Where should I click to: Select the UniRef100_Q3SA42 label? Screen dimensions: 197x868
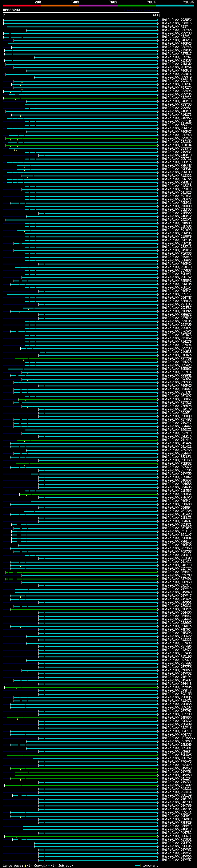click(x=176, y=477)
